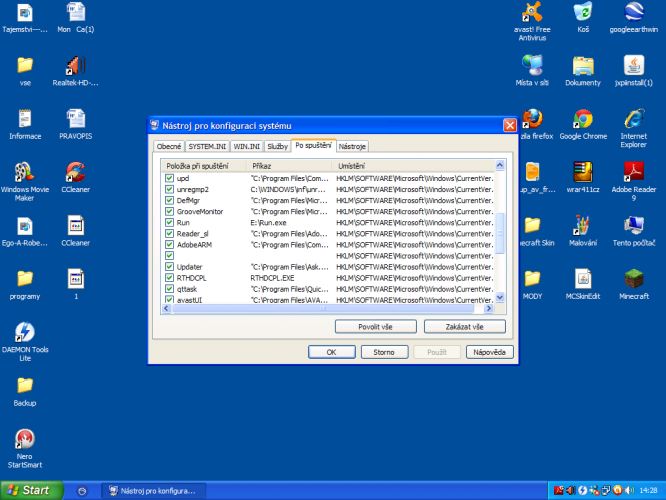The height and width of the screenshot is (500, 666).
Task: Toggle the Run E:\Run.exe checkbox
Action: pyautogui.click(x=169, y=222)
